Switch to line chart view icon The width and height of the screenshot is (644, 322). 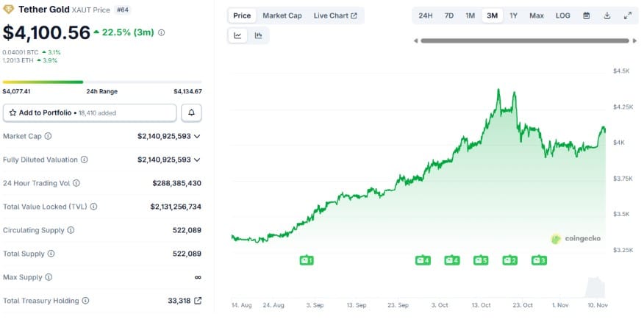pyautogui.click(x=238, y=35)
